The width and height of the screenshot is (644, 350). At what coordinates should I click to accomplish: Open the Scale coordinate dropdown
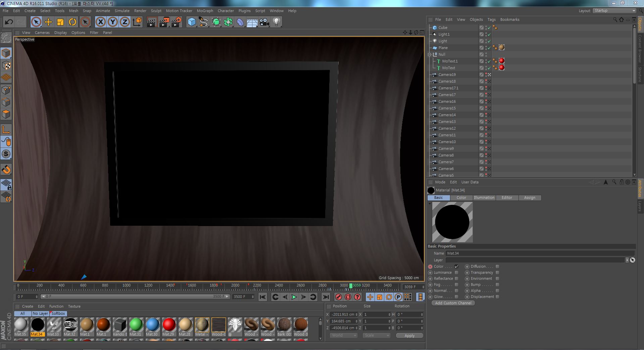[377, 335]
